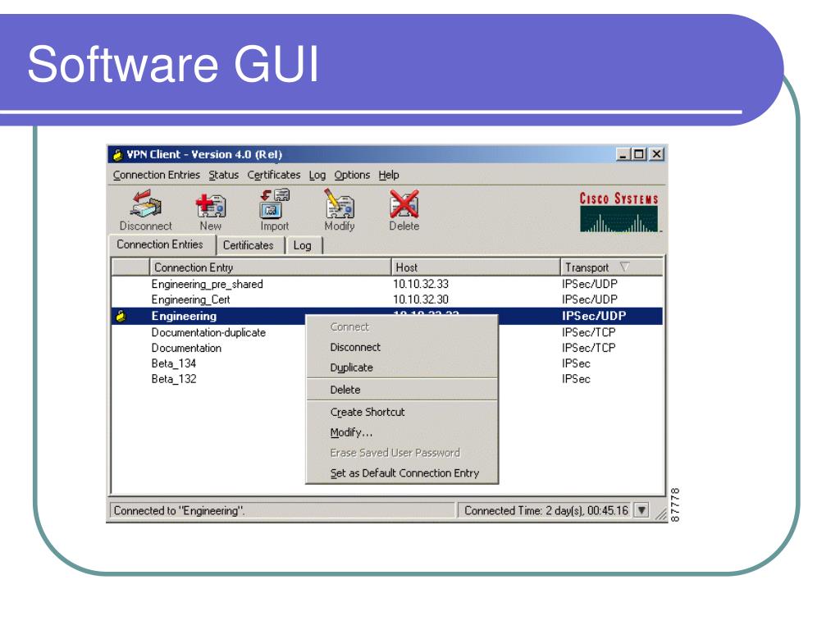840x630 pixels.
Task: Click the padlock icon beside Engineering row
Action: [x=121, y=316]
